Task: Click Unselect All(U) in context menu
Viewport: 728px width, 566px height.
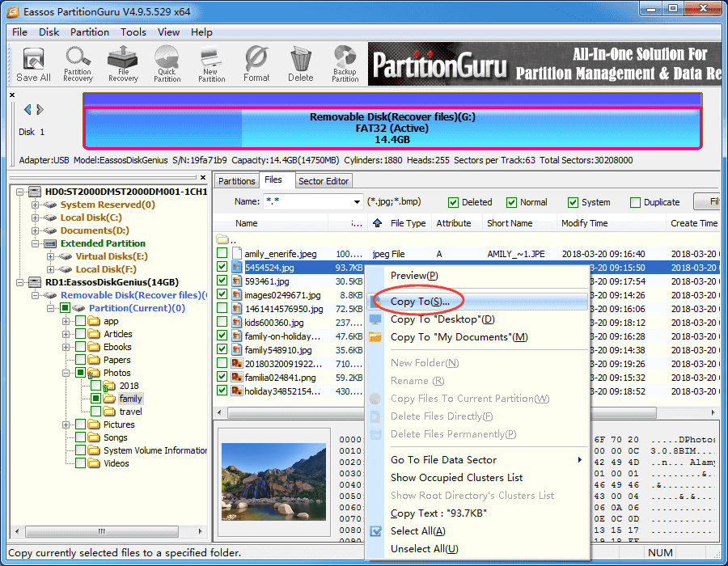Action: click(x=478, y=549)
